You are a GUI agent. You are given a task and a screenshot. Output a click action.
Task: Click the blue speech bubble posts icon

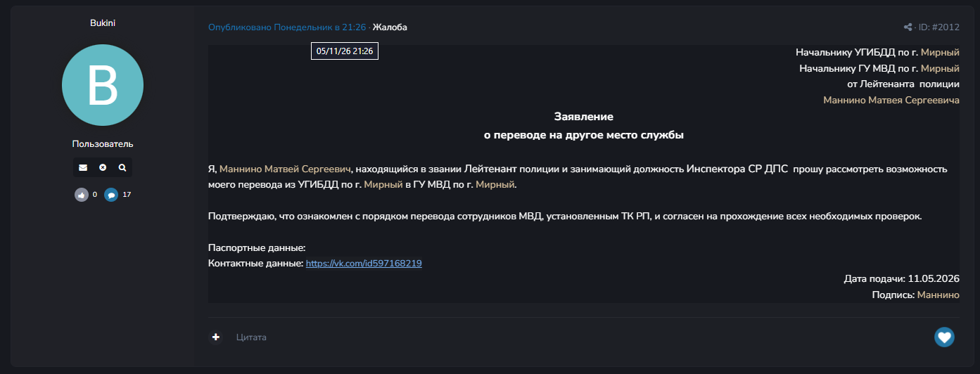point(111,195)
